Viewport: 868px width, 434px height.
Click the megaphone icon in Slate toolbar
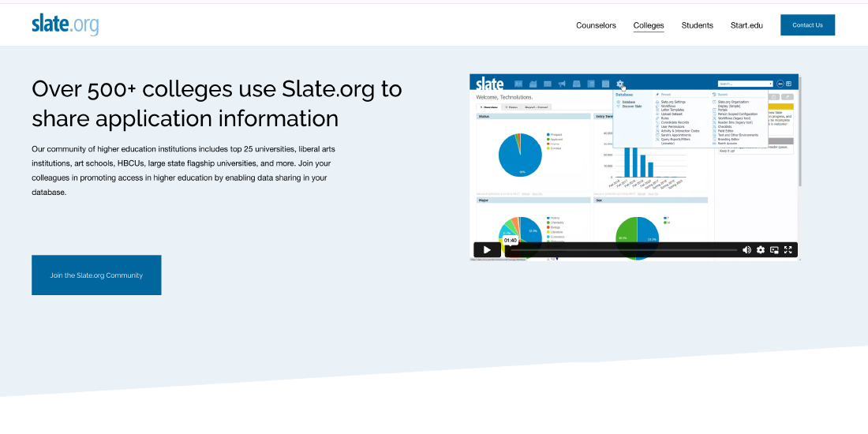point(562,84)
